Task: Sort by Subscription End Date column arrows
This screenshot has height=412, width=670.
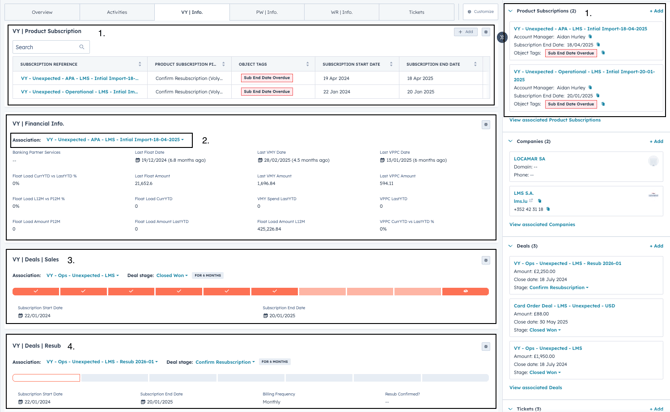Action: [x=475, y=64]
